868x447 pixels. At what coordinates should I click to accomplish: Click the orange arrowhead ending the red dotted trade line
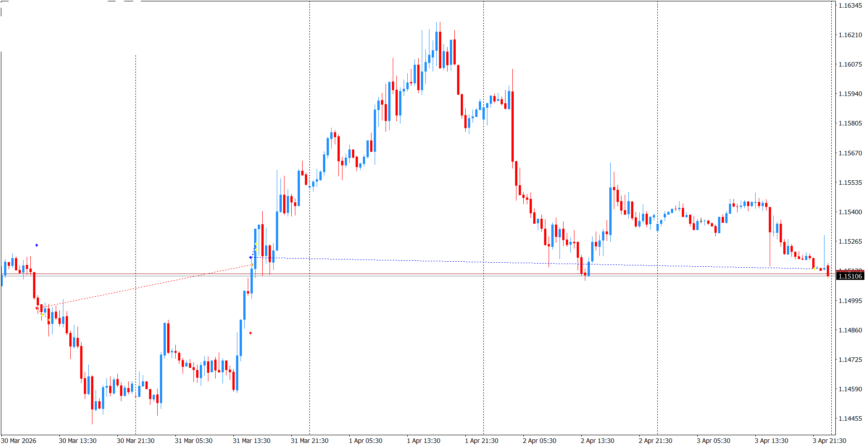click(x=252, y=265)
